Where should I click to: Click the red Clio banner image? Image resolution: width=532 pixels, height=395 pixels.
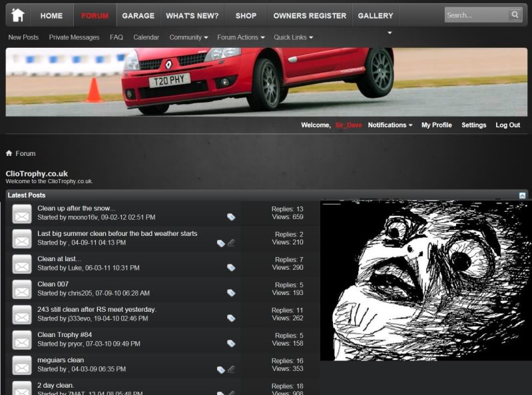click(x=266, y=81)
